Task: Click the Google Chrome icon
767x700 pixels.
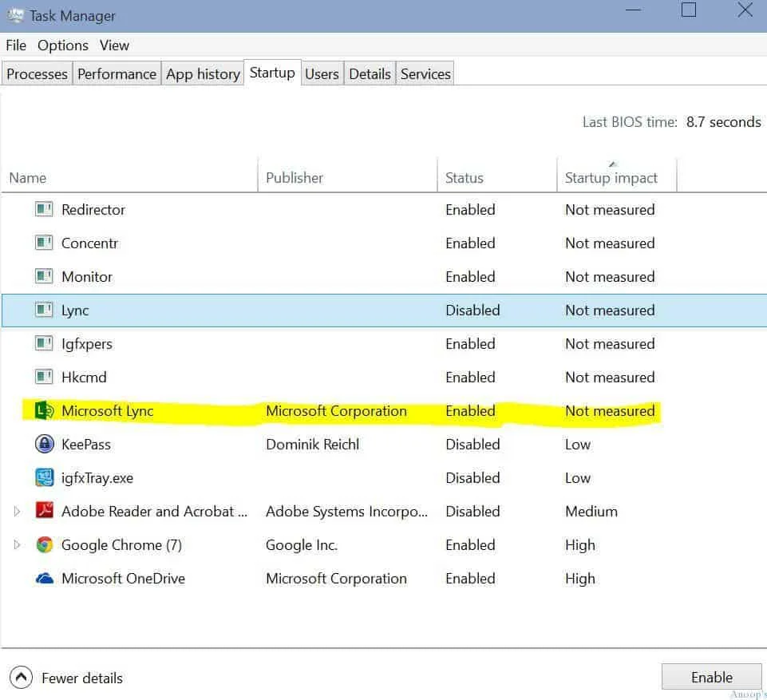Action: pos(45,545)
